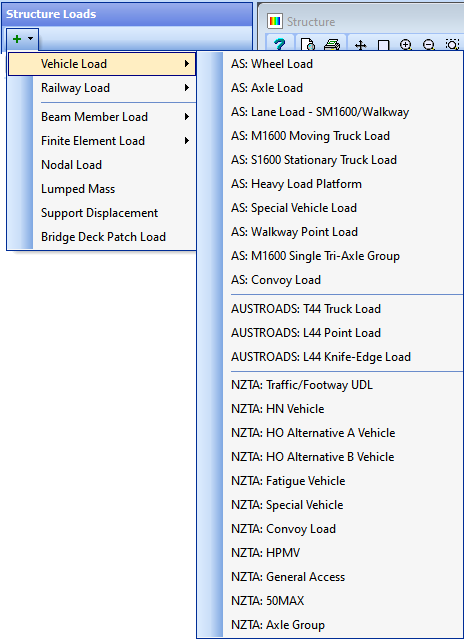
Task: Select AS: M1600 Moving Truck Load
Action: pos(330,136)
